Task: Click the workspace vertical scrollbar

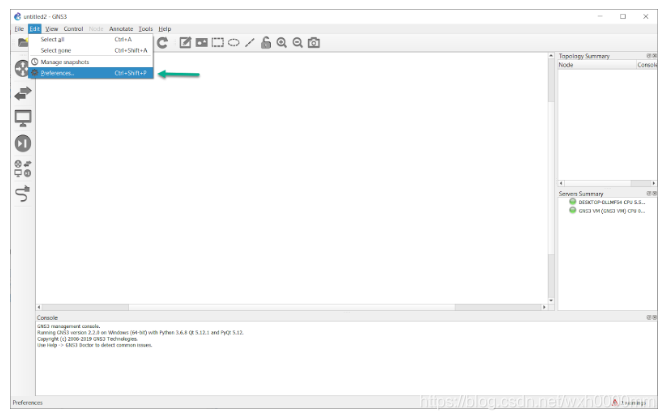Action: (551, 178)
